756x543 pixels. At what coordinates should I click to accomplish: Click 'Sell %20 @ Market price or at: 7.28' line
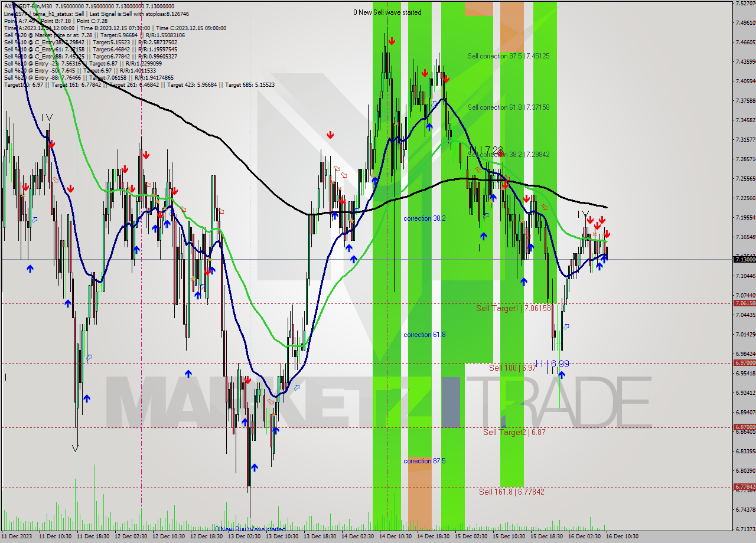[x=94, y=35]
